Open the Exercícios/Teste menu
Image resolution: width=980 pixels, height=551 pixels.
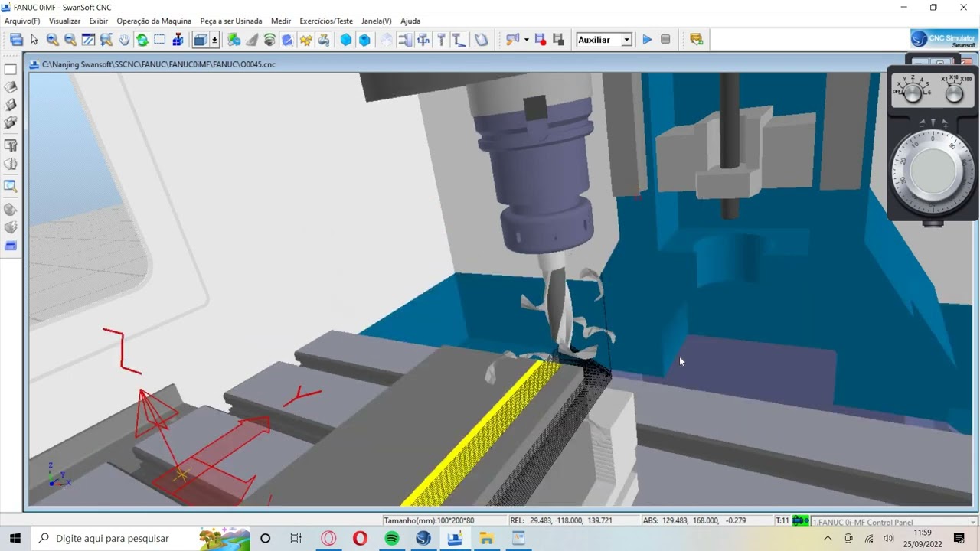coord(326,21)
